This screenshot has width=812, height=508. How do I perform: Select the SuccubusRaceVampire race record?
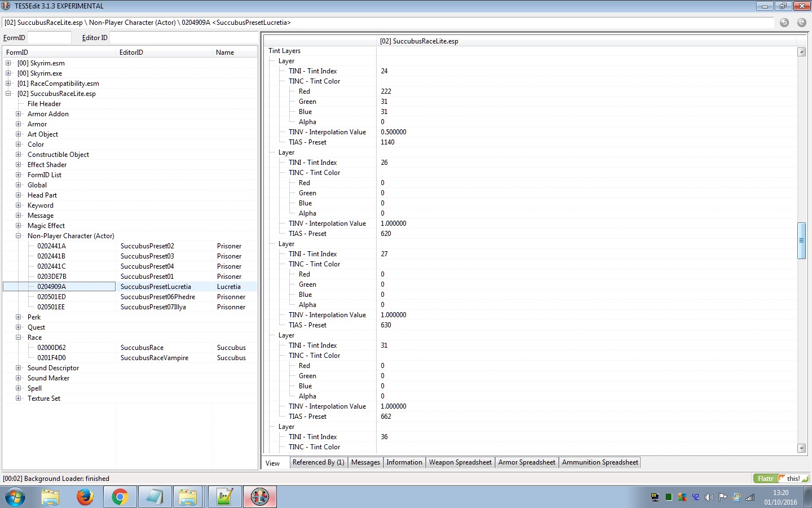pos(130,358)
